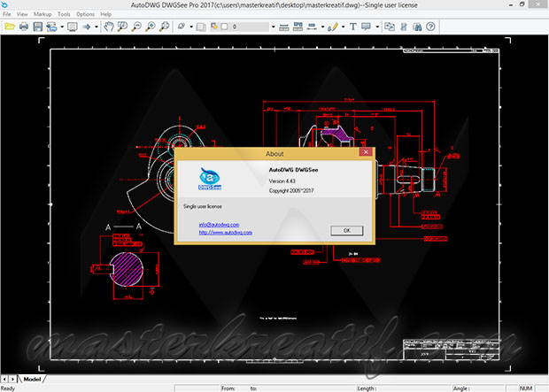Image resolution: width=549 pixels, height=392 pixels.
Task: Click the Zoom extents magnifier icon
Action: coord(164,27)
